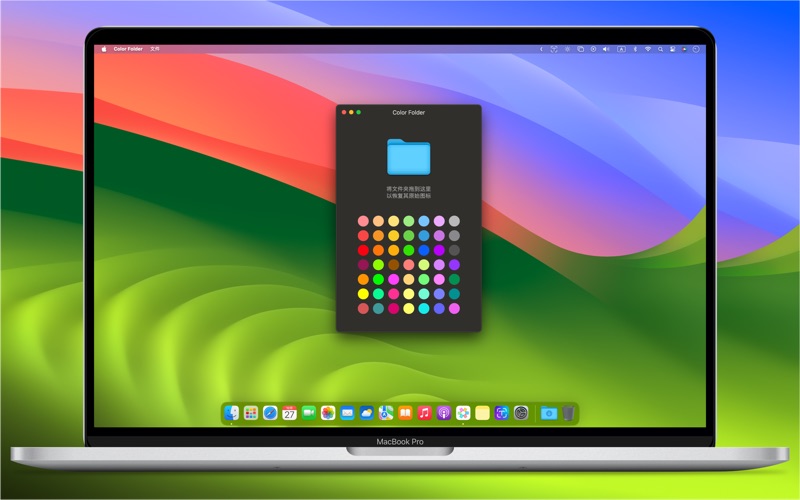Open the Music app in Dock

[x=425, y=413]
